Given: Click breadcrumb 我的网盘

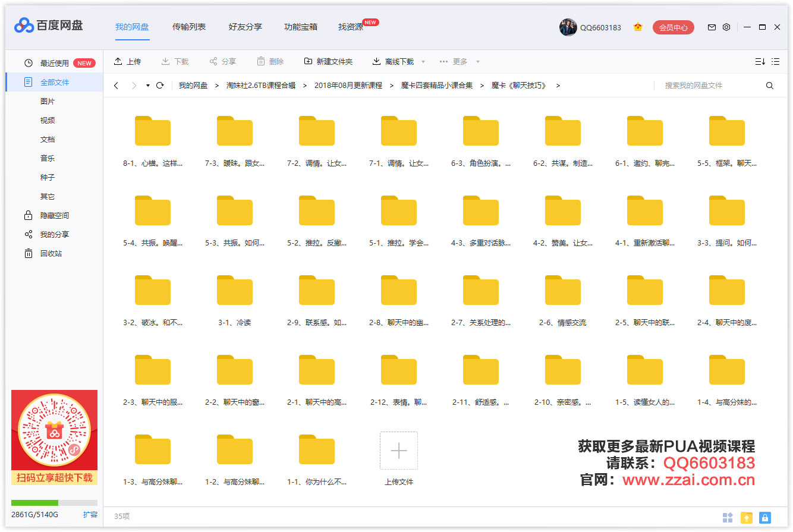Looking at the screenshot, I should coord(193,86).
